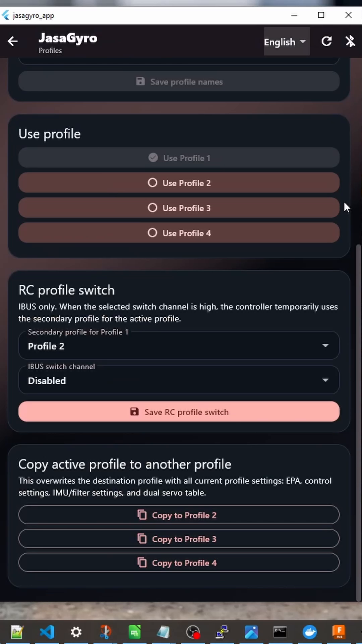Open Visual Studio Code from taskbar

[47, 632]
